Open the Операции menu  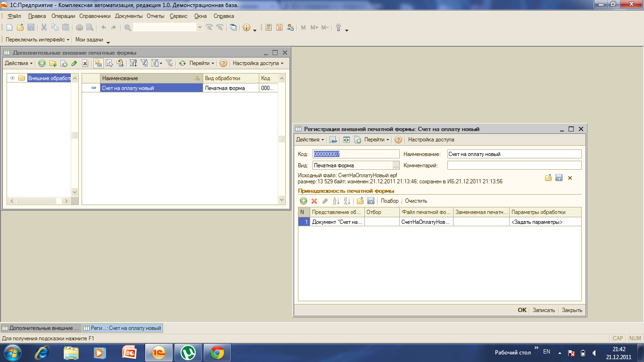[x=63, y=16]
